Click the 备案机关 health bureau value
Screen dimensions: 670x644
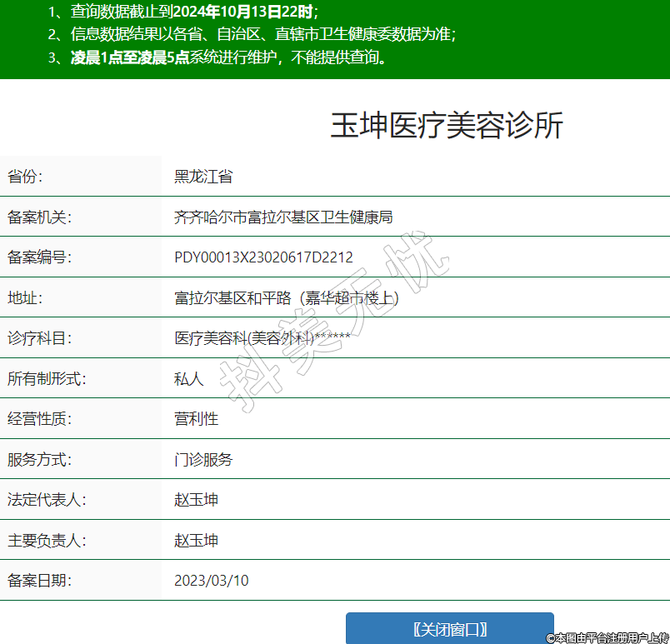[x=283, y=217]
